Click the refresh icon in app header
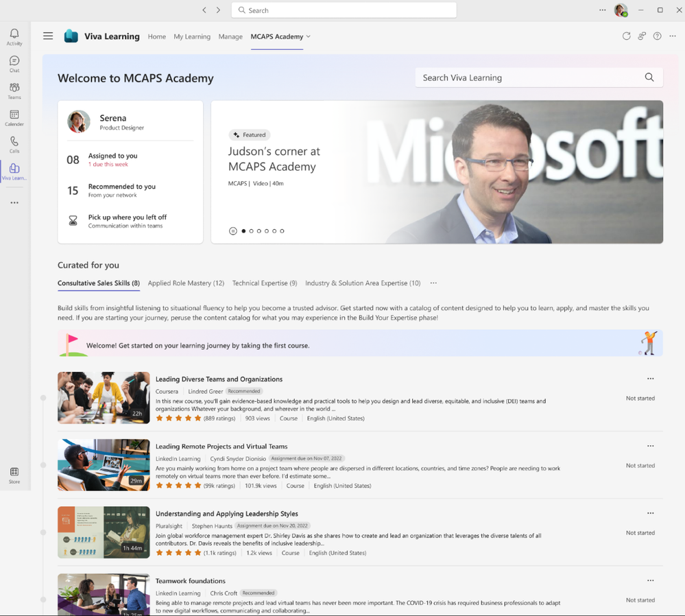This screenshot has height=616, width=685. pos(627,36)
